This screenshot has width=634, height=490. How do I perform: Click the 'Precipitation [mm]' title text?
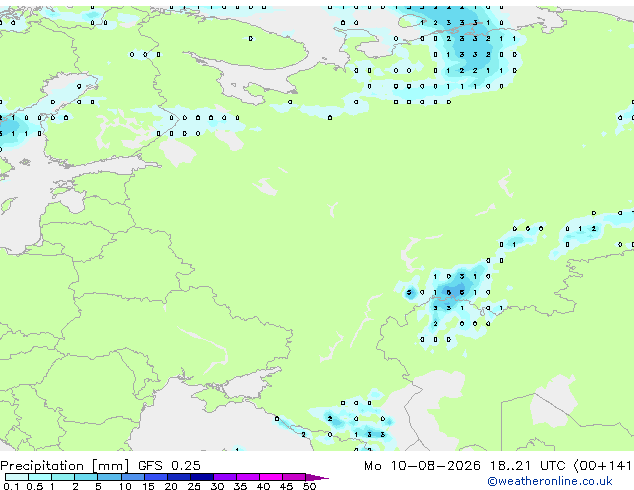(x=65, y=466)
